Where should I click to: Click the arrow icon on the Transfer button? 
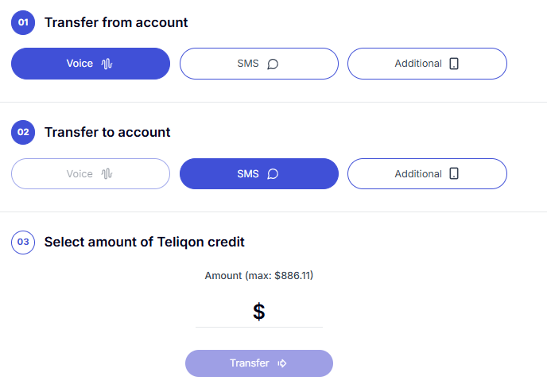[x=282, y=363]
